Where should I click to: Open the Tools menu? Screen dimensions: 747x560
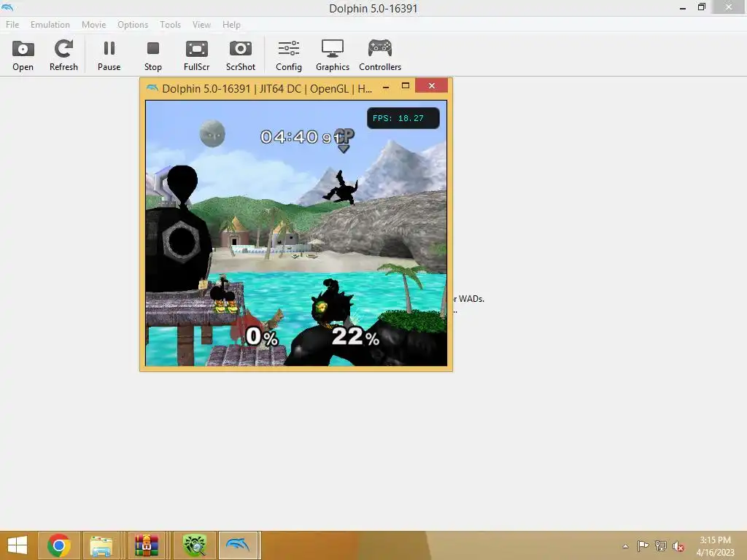tap(170, 24)
